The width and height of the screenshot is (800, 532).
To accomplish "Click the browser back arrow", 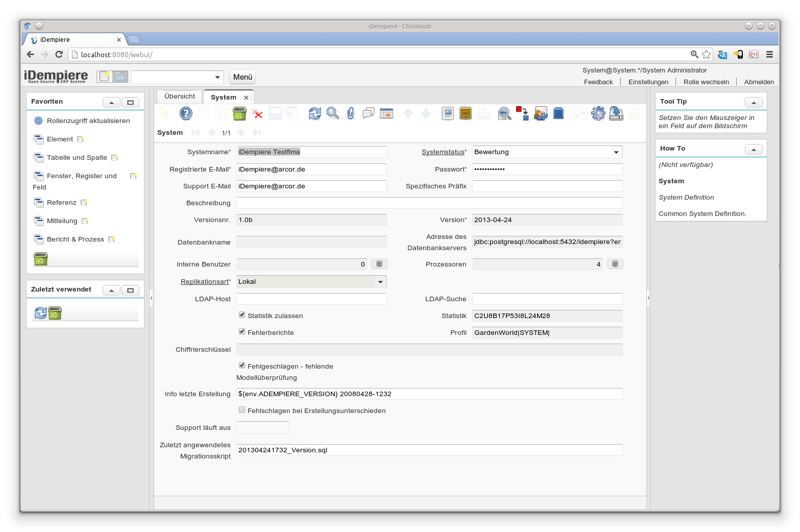I will click(x=30, y=54).
